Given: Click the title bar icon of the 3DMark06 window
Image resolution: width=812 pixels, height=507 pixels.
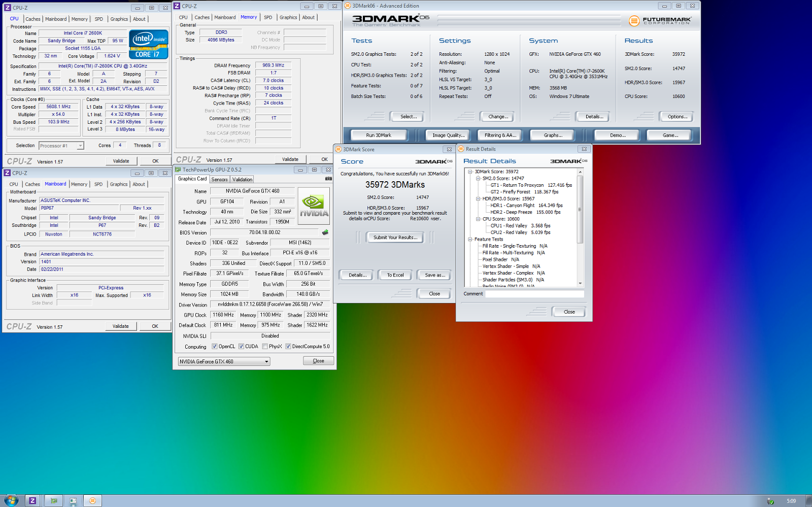Looking at the screenshot, I should [348, 6].
